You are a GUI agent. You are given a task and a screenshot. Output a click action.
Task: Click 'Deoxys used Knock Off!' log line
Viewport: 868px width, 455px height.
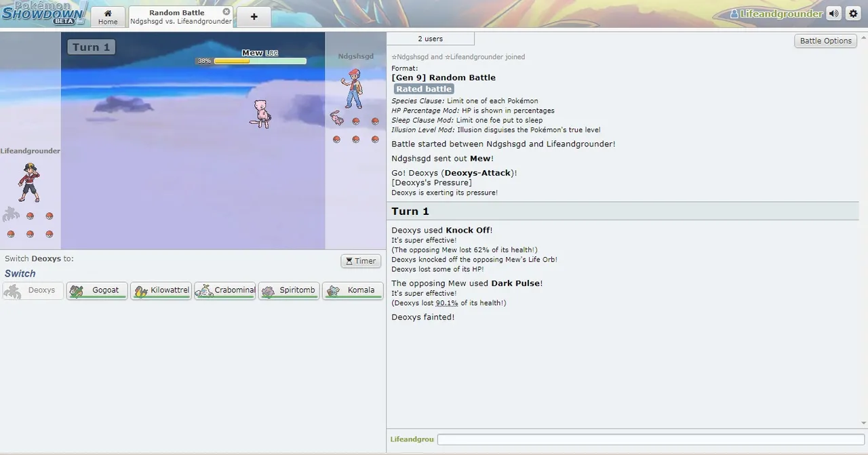click(442, 230)
